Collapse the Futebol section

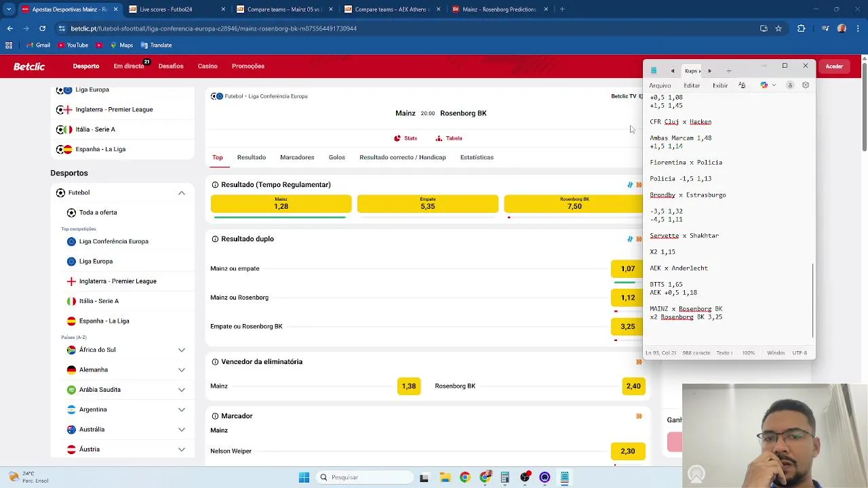pos(182,193)
